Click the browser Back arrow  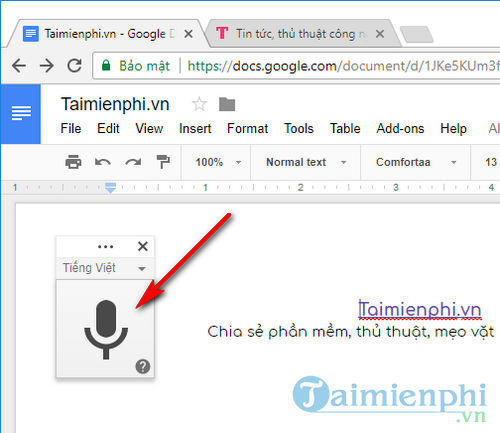[19, 66]
